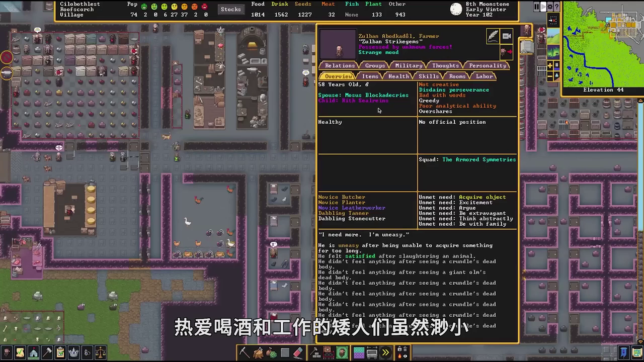644x362 pixels.
Task: Click the teal and purple grid icon
Action: (x=359, y=352)
